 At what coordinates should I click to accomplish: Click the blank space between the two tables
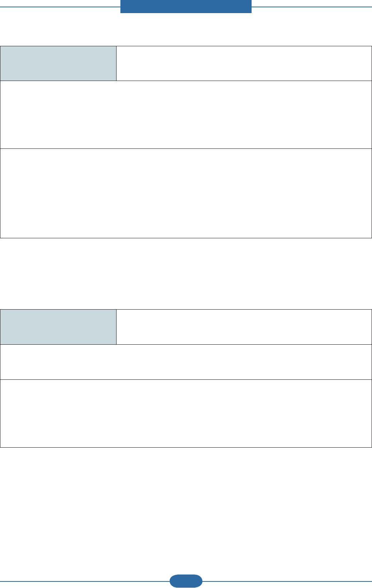(186, 273)
